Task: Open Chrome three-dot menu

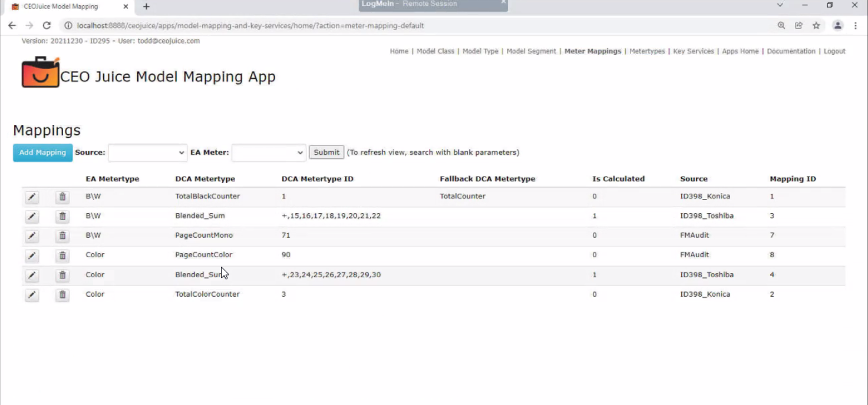Action: click(x=855, y=25)
